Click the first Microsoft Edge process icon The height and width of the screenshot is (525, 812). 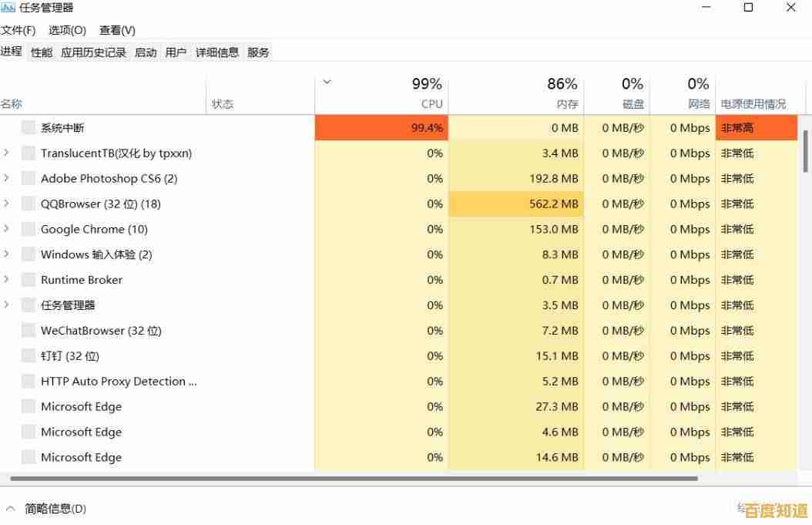28,406
